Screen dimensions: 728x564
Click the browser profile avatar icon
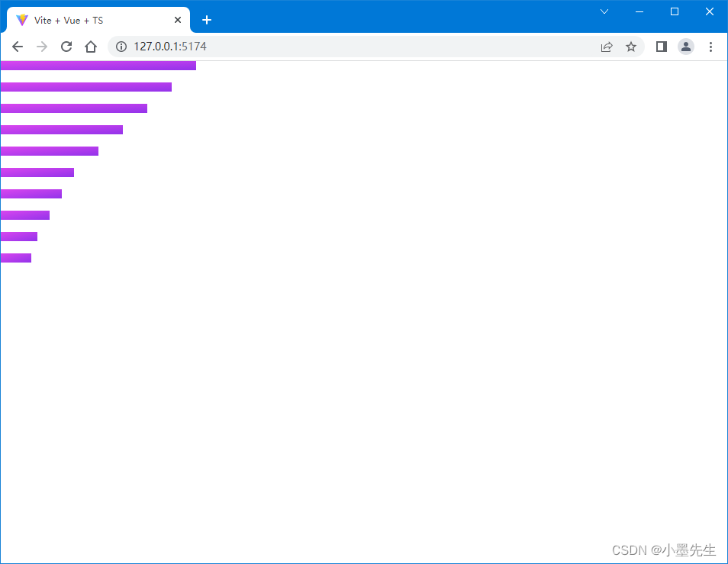click(685, 47)
